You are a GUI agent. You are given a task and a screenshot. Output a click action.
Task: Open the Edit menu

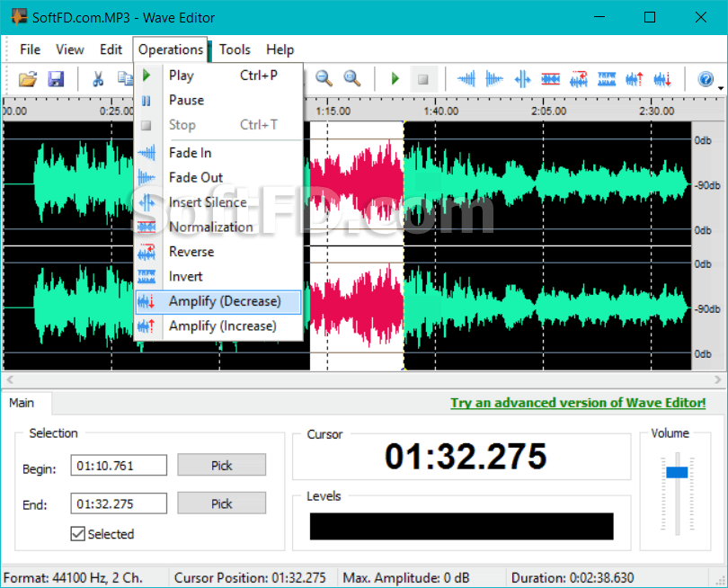coord(111,49)
